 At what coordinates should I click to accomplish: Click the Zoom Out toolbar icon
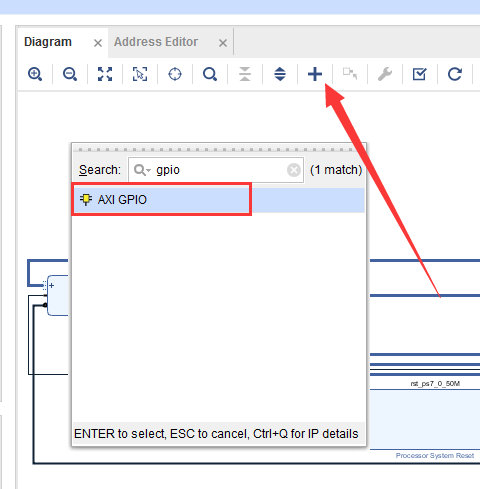pyautogui.click(x=70, y=74)
